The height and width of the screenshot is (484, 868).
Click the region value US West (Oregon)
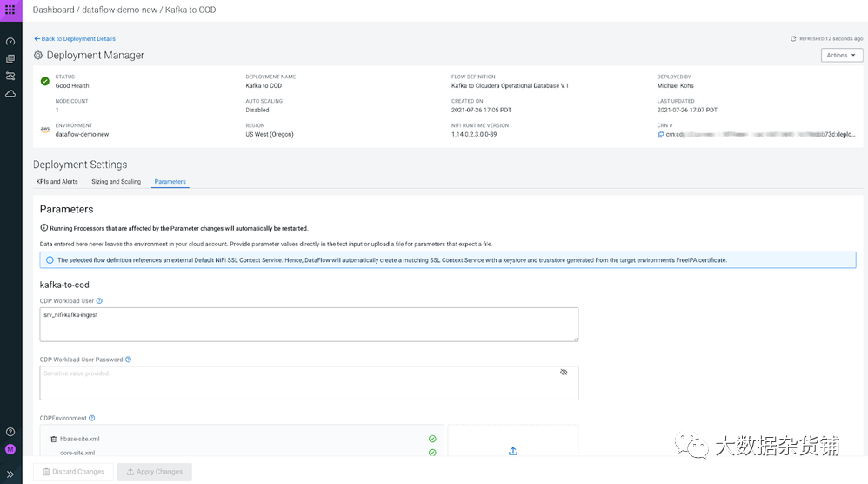pos(270,135)
